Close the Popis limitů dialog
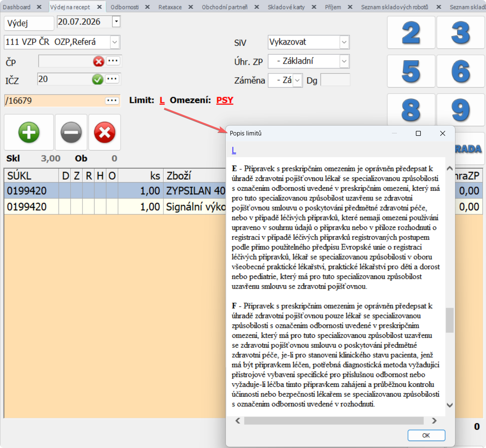Viewport: 486px width, 448px height. point(443,133)
